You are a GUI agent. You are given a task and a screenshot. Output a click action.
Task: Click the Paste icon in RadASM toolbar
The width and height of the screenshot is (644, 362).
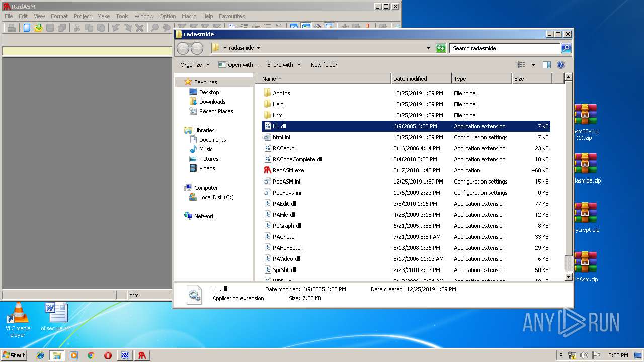[x=101, y=28]
